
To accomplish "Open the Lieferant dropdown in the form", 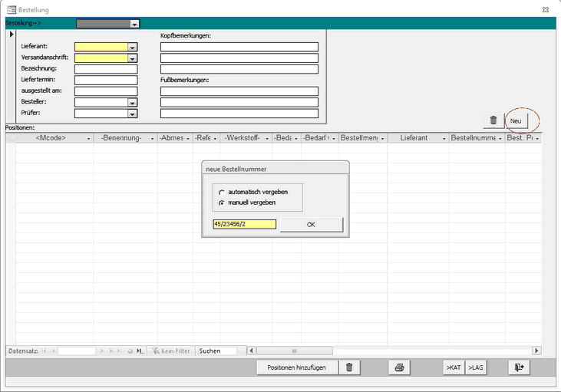I will (x=133, y=47).
